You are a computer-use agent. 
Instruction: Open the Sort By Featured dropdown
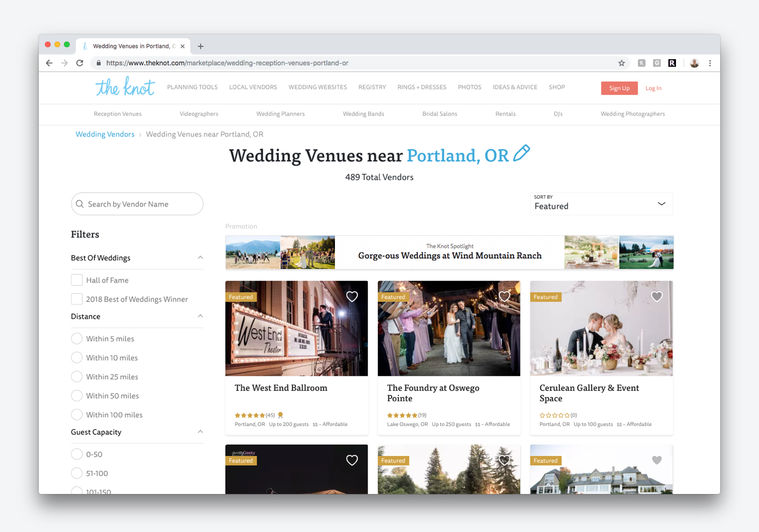click(602, 204)
